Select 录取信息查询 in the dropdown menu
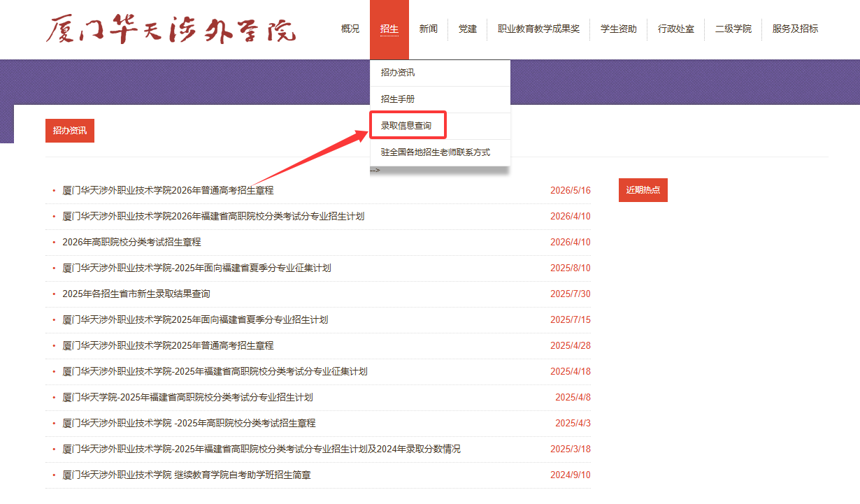Image resolution: width=860 pixels, height=504 pixels. [x=440, y=126]
